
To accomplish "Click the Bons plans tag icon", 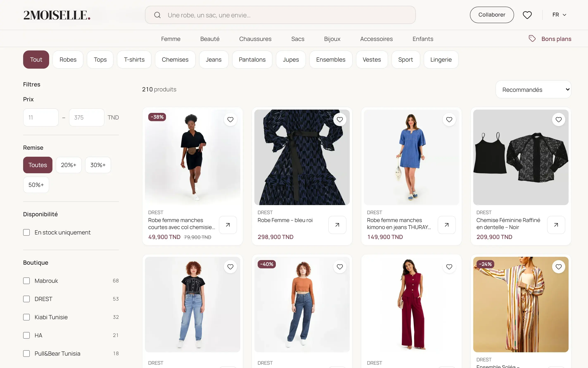I will pyautogui.click(x=532, y=39).
